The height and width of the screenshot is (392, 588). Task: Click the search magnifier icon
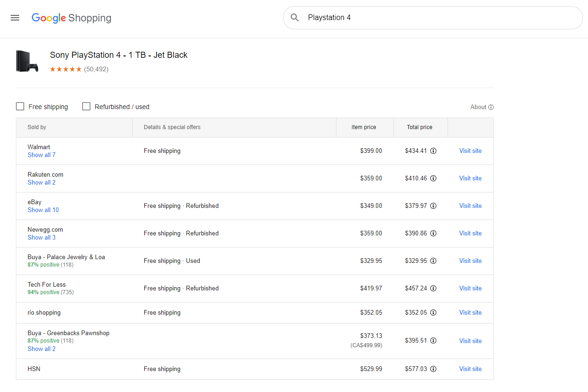point(294,18)
